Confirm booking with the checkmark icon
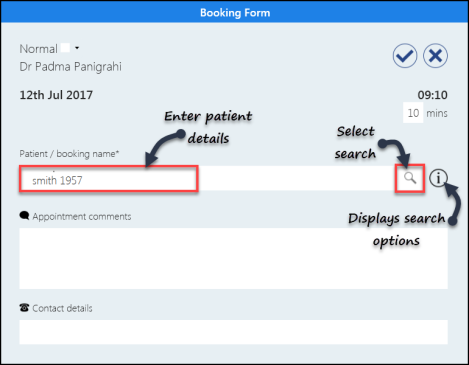 404,56
